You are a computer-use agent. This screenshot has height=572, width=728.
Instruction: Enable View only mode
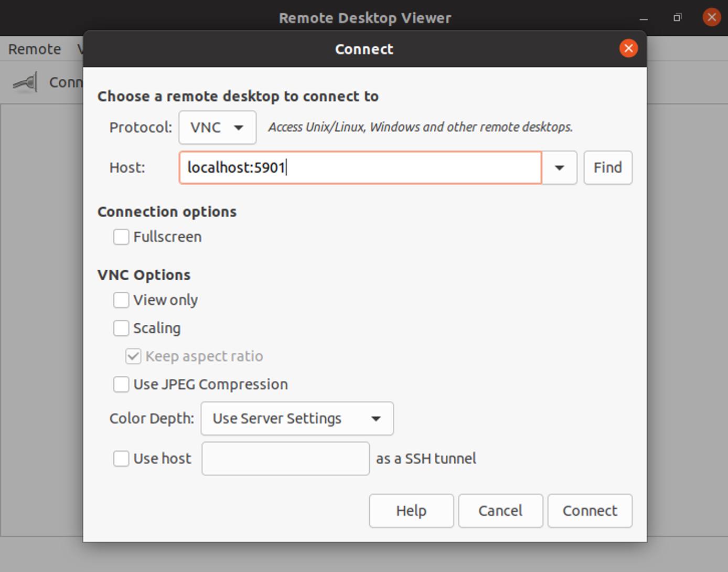pos(121,300)
